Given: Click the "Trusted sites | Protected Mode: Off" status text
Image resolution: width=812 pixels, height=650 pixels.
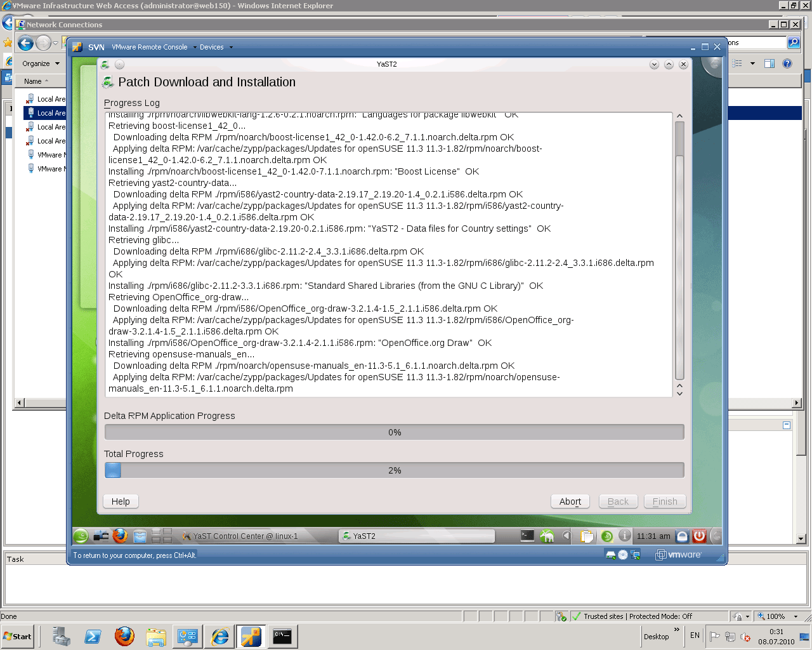Looking at the screenshot, I should (638, 616).
